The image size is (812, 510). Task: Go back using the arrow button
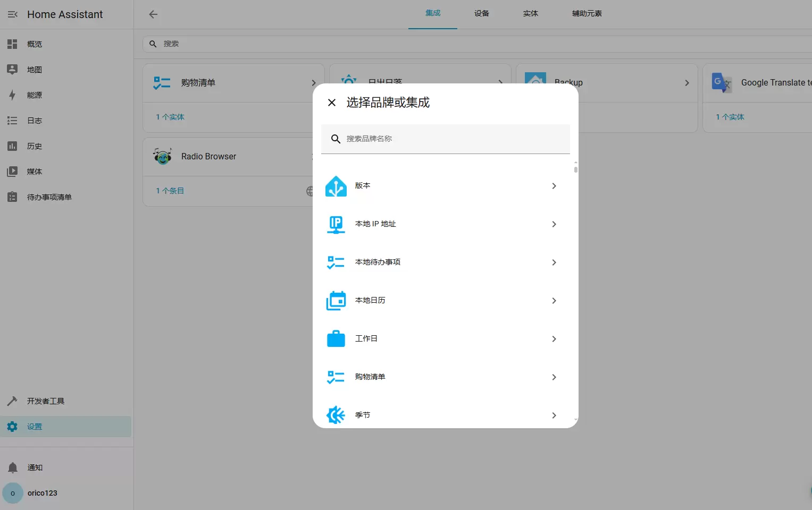coord(153,14)
